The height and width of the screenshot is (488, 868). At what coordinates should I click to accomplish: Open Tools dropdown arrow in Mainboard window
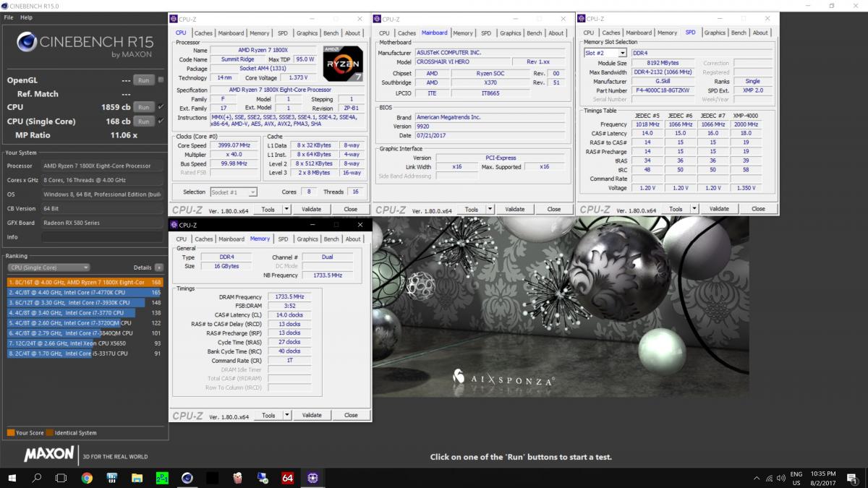[490, 209]
